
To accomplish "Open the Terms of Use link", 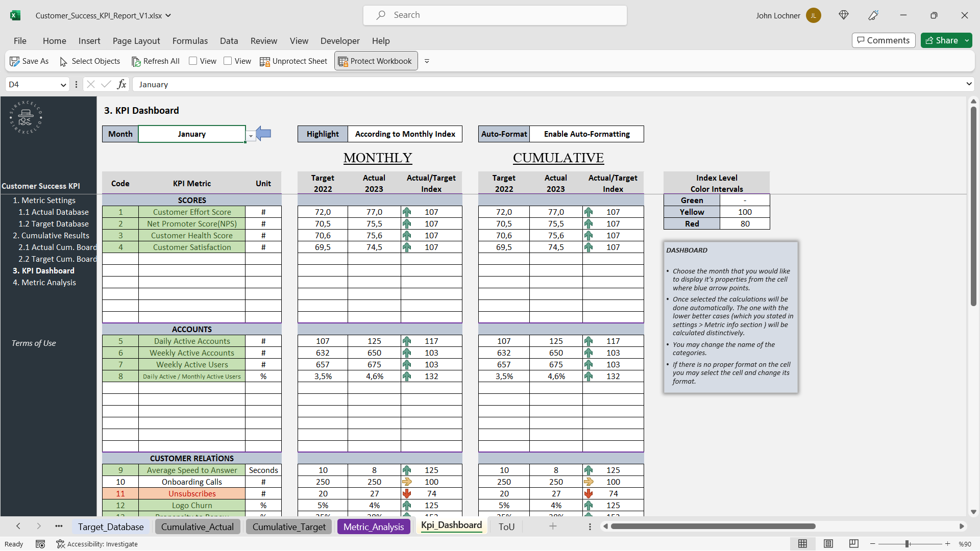I will click(x=34, y=343).
